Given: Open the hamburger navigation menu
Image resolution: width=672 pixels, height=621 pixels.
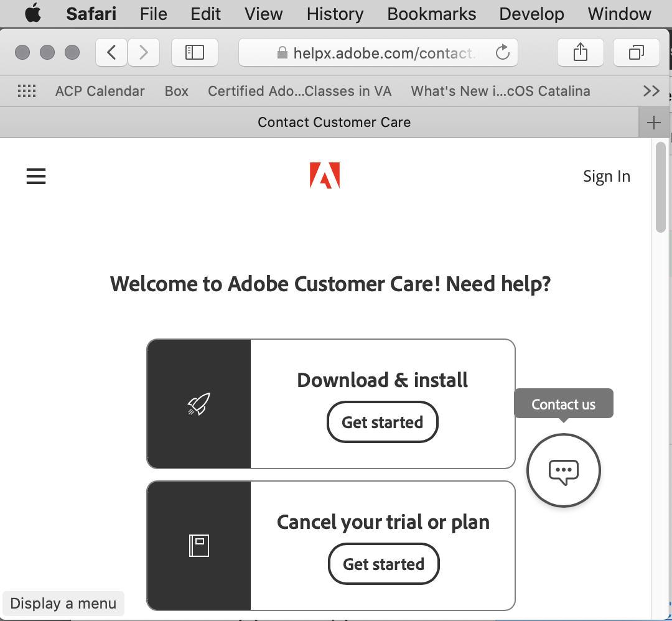Looking at the screenshot, I should [35, 176].
